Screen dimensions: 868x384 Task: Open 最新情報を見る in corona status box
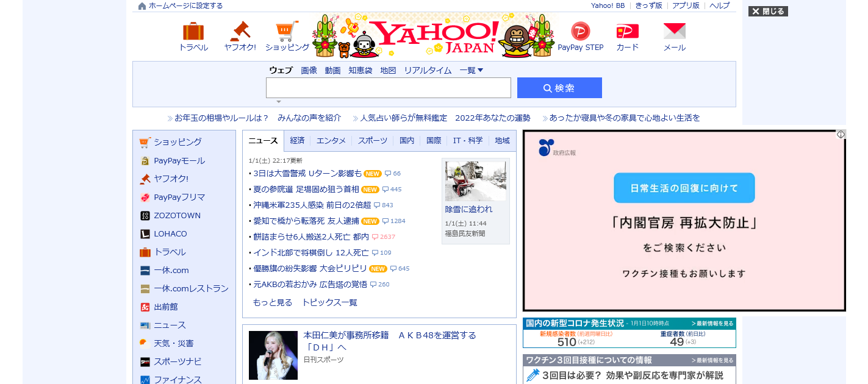712,324
